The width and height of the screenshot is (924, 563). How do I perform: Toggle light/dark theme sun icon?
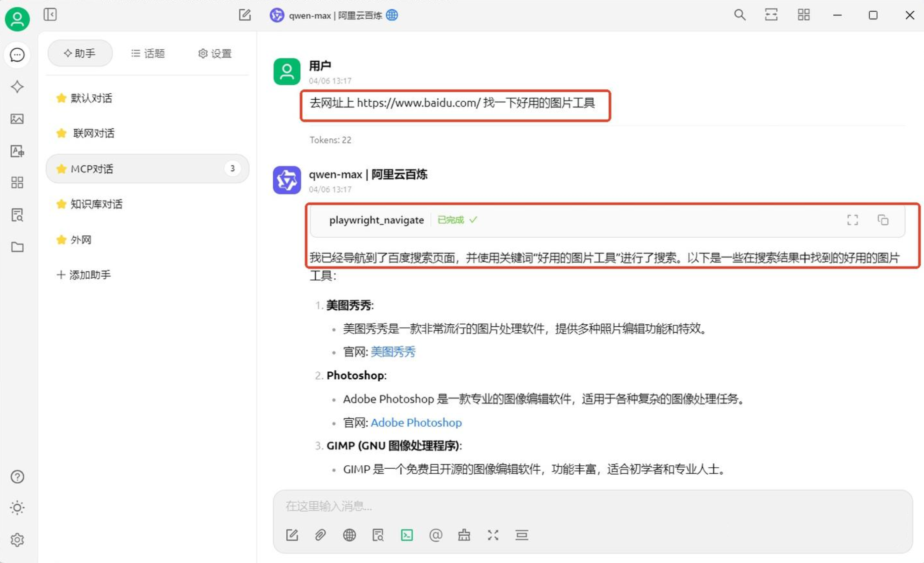(17, 507)
